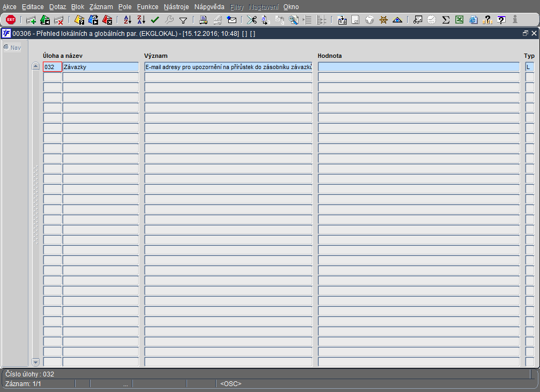Open the Editace menu
This screenshot has height=392, width=540.
[x=33, y=7]
